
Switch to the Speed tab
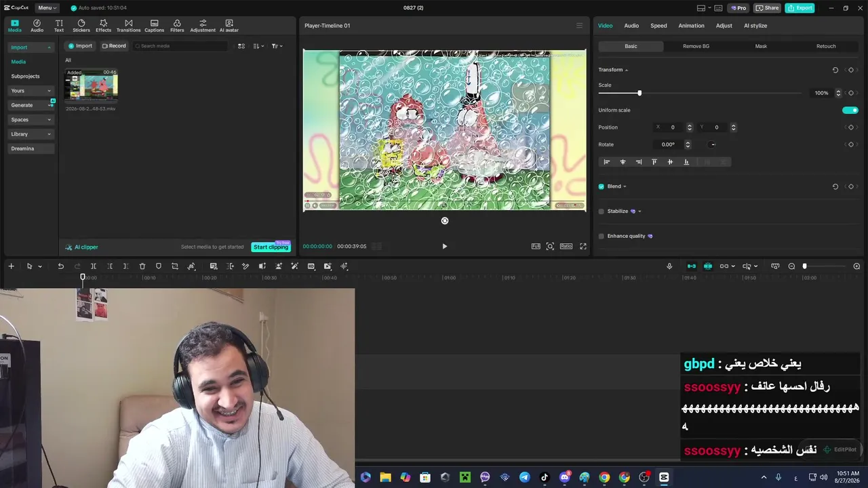pos(658,26)
